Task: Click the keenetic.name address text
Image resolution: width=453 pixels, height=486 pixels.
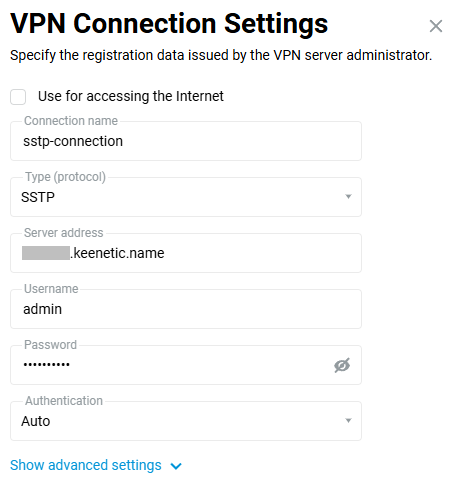Action: tap(117, 253)
